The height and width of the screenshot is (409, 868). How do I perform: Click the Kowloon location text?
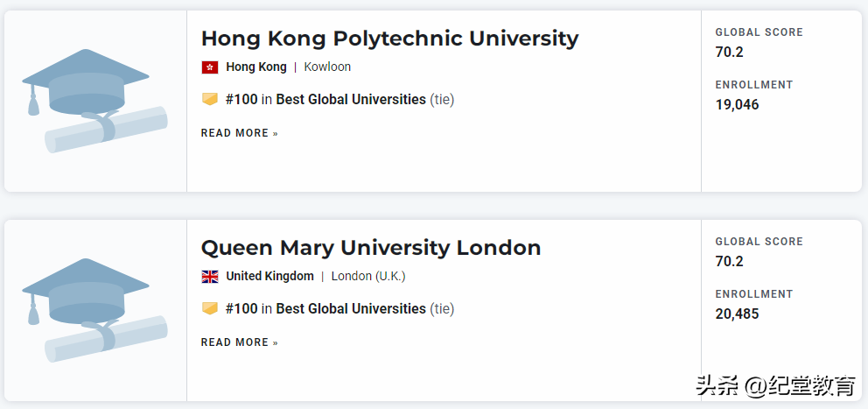point(327,67)
